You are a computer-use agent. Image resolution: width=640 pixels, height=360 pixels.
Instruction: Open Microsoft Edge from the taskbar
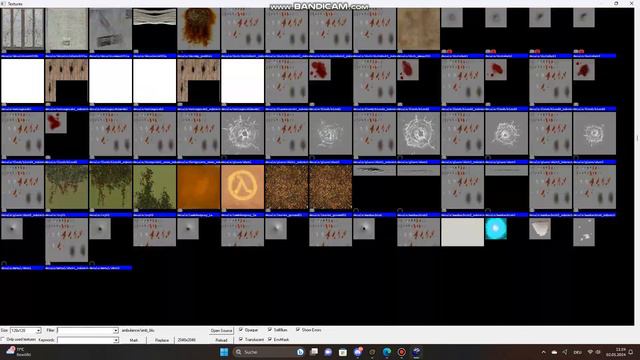pos(387,352)
